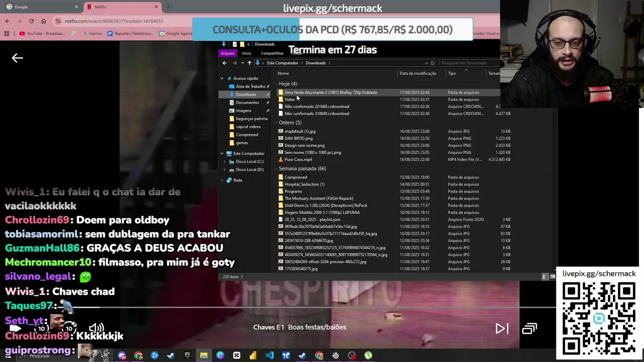This screenshot has width=644, height=362.
Task: Reload the Netflix page in Chrome
Action: 31,21
